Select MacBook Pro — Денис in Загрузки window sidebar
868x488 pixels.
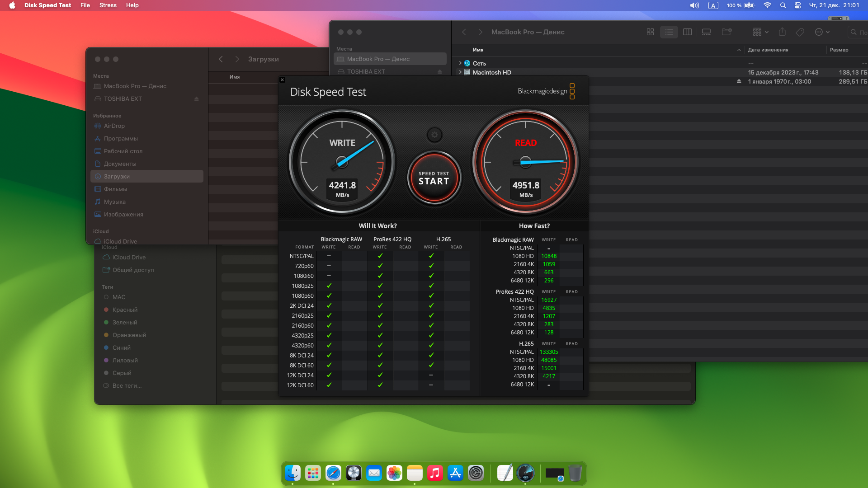(147, 86)
